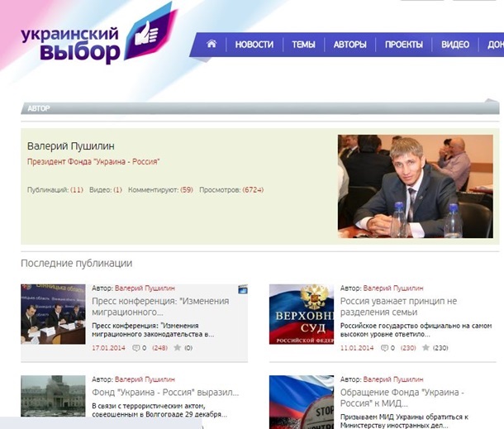Open the Новости menu item
This screenshot has height=429, width=504.
click(254, 45)
